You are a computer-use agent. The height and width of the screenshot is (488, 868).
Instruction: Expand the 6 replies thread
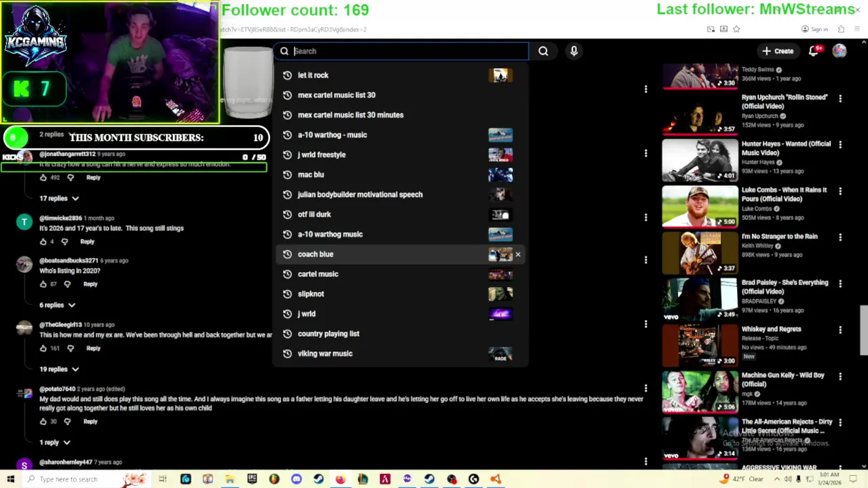point(58,305)
